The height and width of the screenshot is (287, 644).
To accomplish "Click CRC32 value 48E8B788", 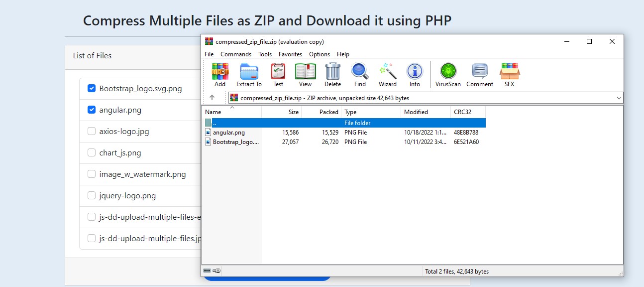I will [466, 133].
